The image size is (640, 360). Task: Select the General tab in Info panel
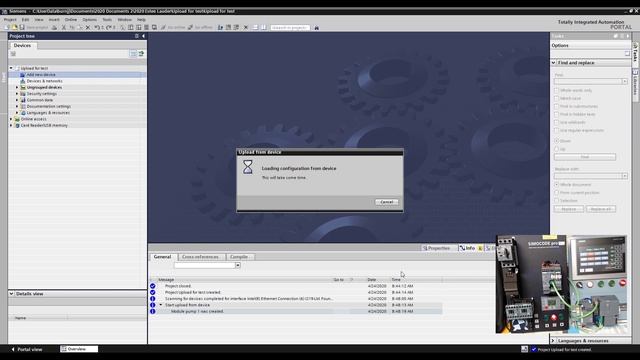[x=162, y=257]
